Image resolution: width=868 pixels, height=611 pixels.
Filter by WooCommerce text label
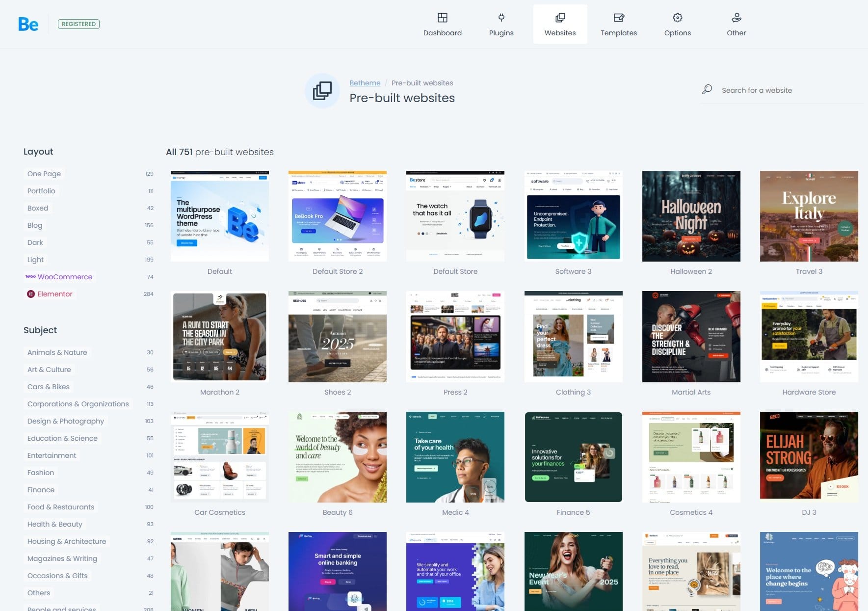click(65, 277)
